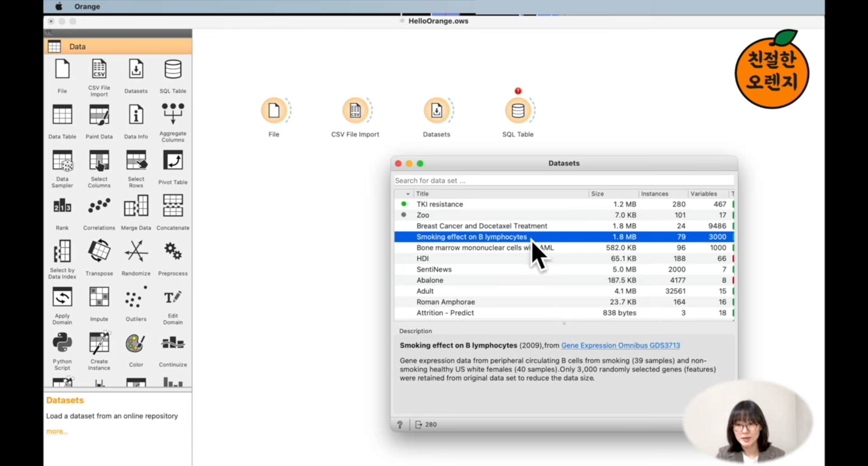
Task: Select the Correlations widget
Action: tap(99, 213)
